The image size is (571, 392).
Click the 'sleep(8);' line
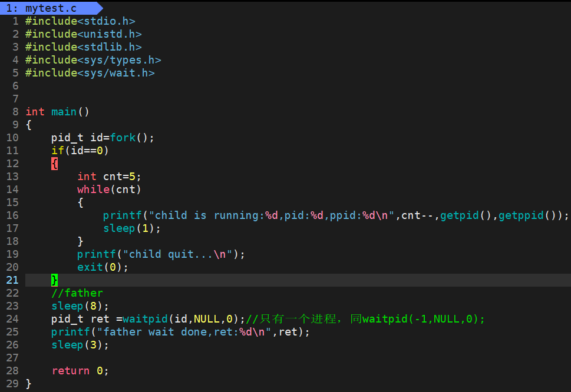tap(80, 306)
